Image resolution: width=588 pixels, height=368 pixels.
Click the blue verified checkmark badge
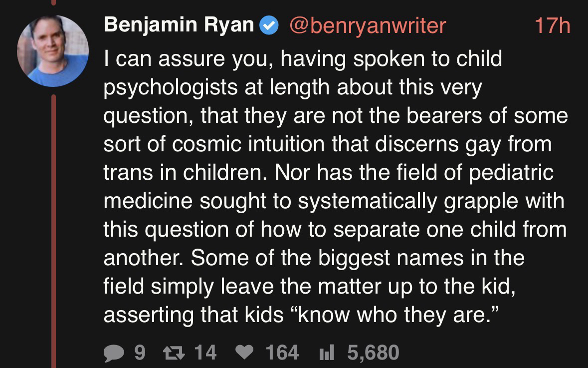tap(270, 25)
